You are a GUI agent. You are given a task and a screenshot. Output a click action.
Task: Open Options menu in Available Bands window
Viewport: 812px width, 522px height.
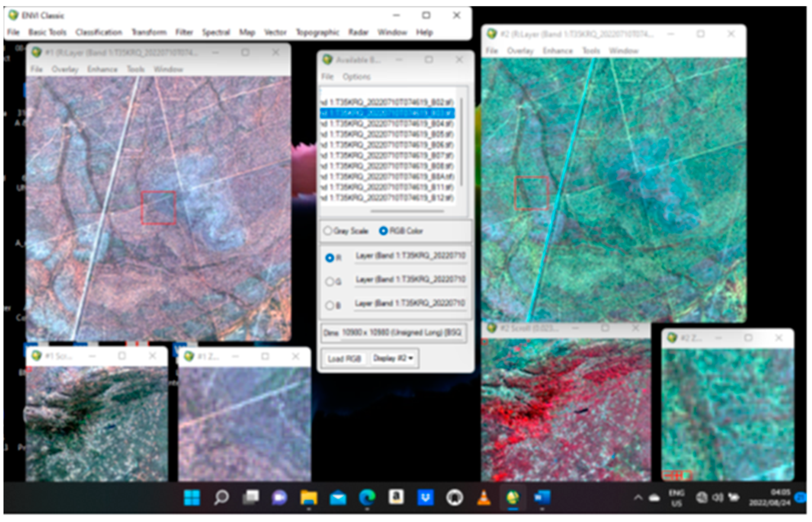[356, 77]
